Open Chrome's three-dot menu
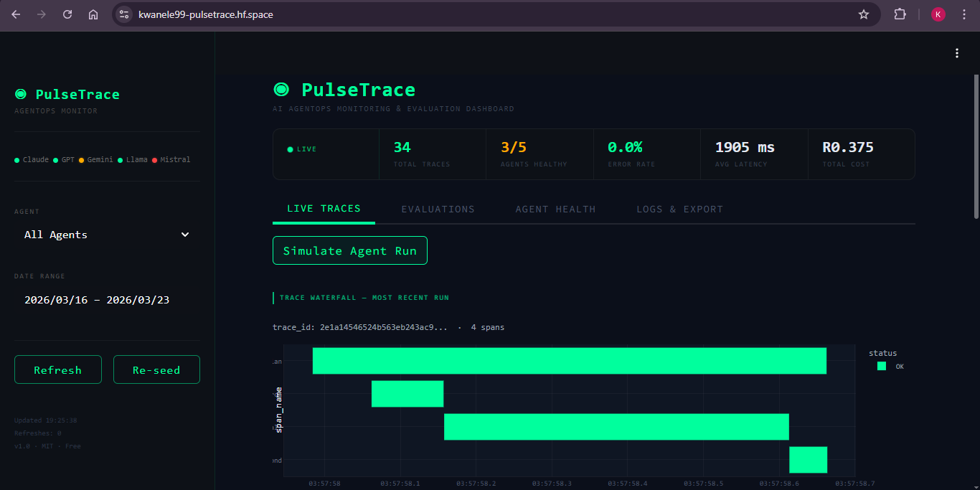The height and width of the screenshot is (490, 980). 964,14
